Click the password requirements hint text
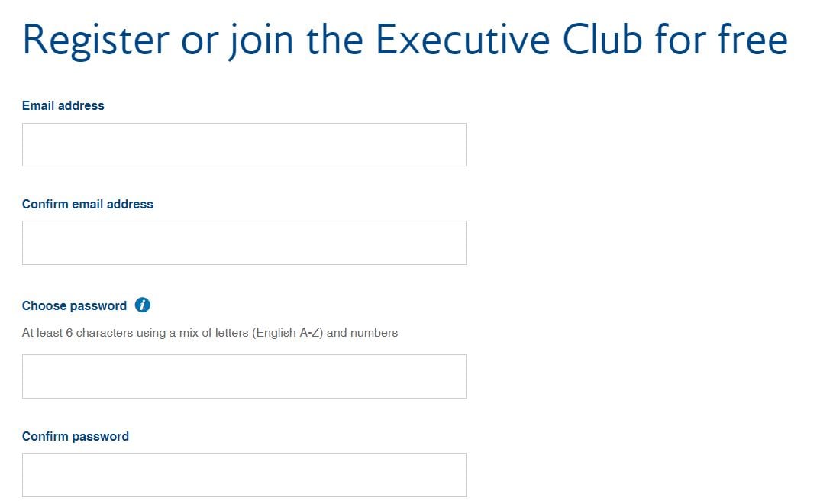Image resolution: width=833 pixels, height=504 pixels. [x=210, y=333]
